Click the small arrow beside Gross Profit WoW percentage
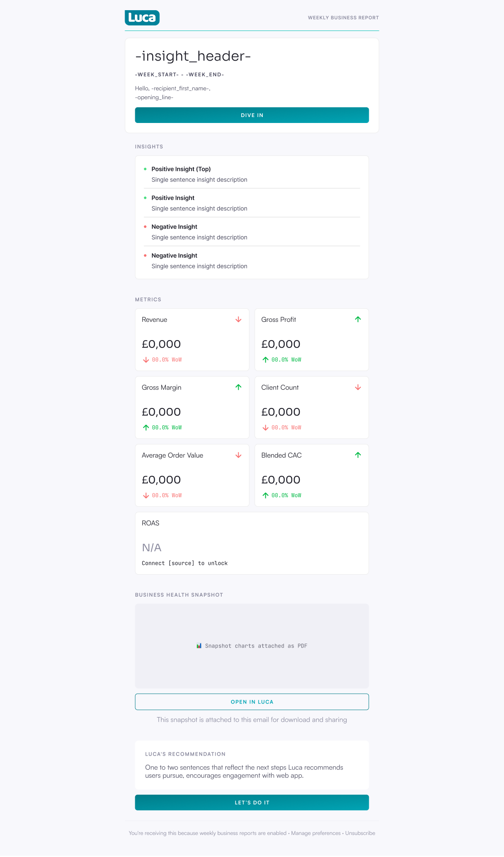The width and height of the screenshot is (504, 857). point(265,360)
